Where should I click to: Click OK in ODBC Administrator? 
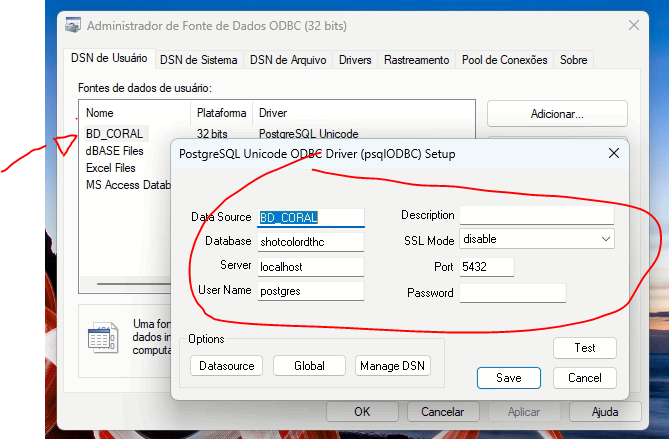(x=362, y=412)
